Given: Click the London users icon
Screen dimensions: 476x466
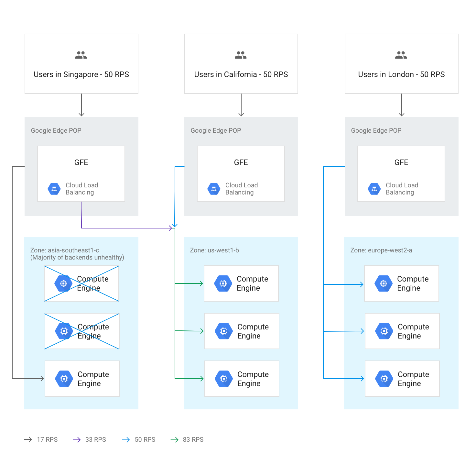Looking at the screenshot, I should 401,54.
